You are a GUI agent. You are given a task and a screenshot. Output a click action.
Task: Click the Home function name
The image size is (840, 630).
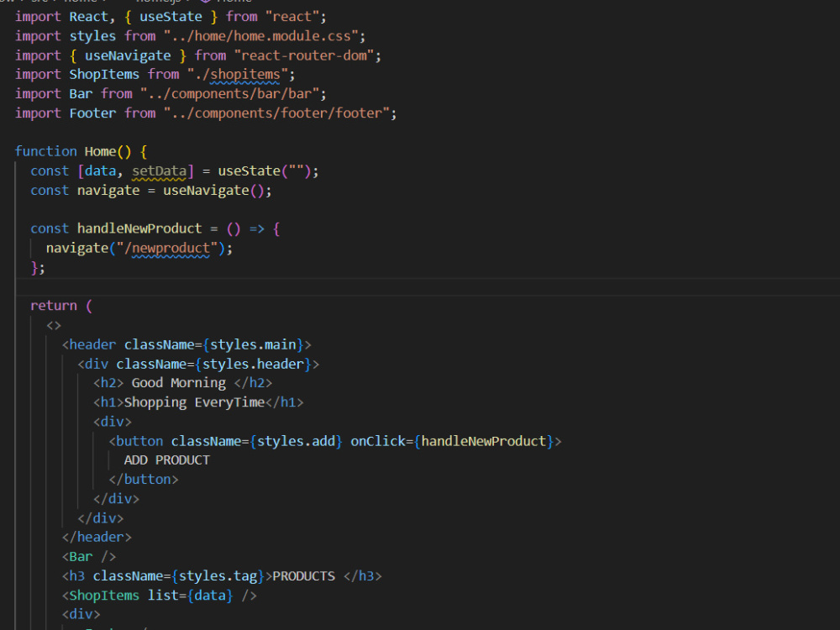100,151
